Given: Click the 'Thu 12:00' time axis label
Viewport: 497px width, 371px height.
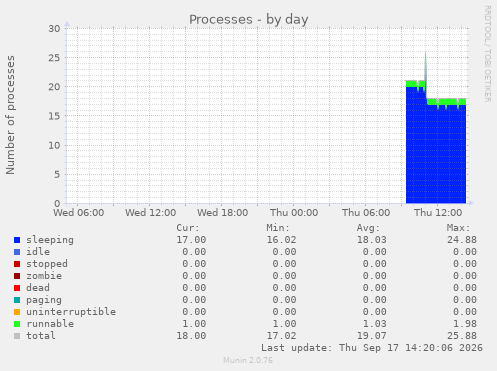Looking at the screenshot, I should click(x=438, y=213).
